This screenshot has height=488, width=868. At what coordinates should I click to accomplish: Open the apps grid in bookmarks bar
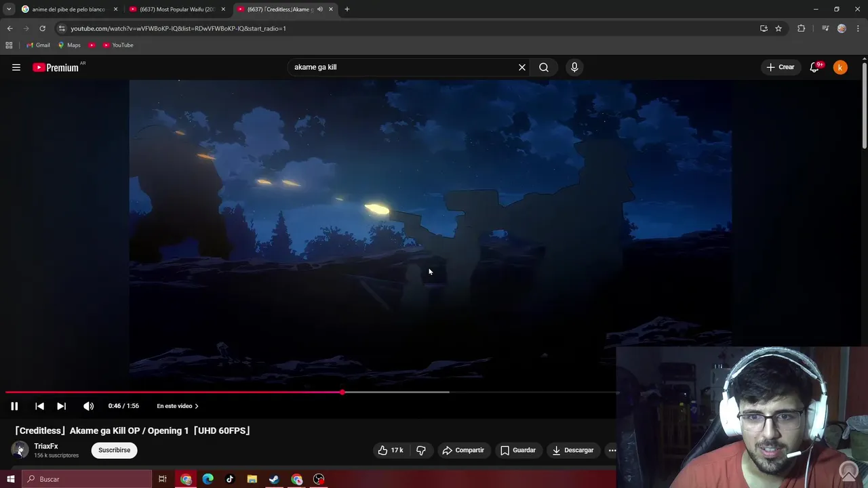point(9,45)
